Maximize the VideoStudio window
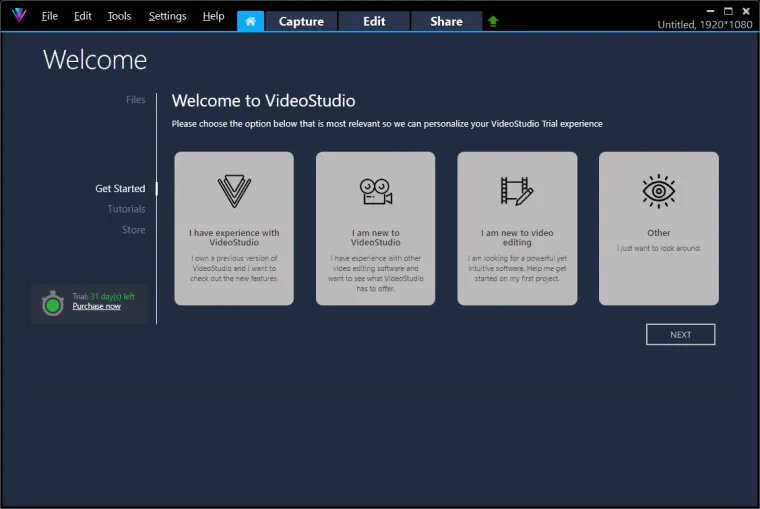Viewport: 760px width, 509px height. (x=728, y=11)
